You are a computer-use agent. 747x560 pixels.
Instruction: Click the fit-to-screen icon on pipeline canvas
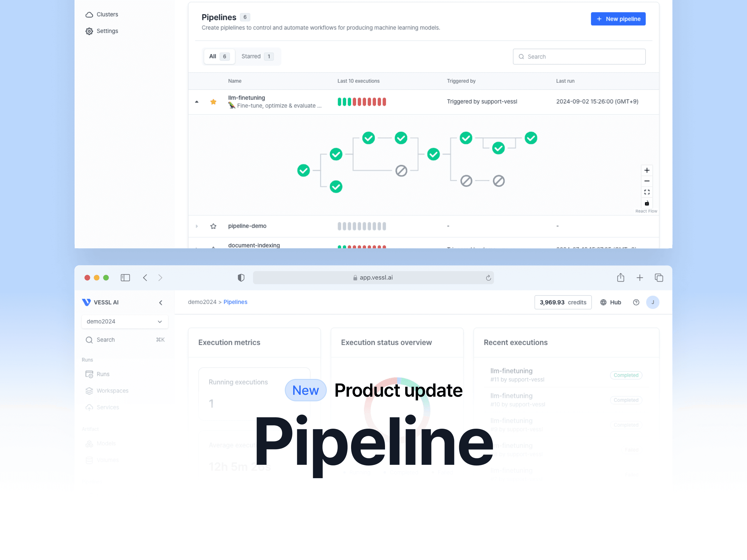tap(647, 192)
